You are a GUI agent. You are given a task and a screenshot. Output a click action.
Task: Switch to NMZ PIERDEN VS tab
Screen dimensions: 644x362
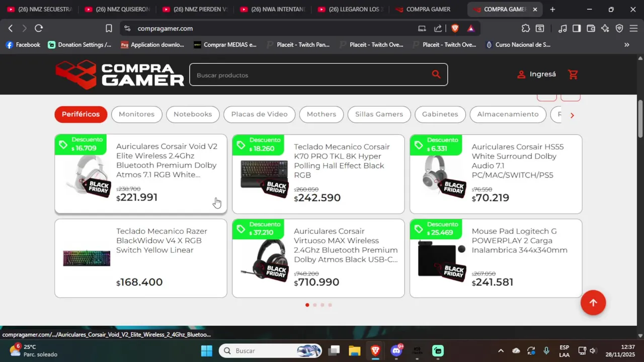point(194,10)
